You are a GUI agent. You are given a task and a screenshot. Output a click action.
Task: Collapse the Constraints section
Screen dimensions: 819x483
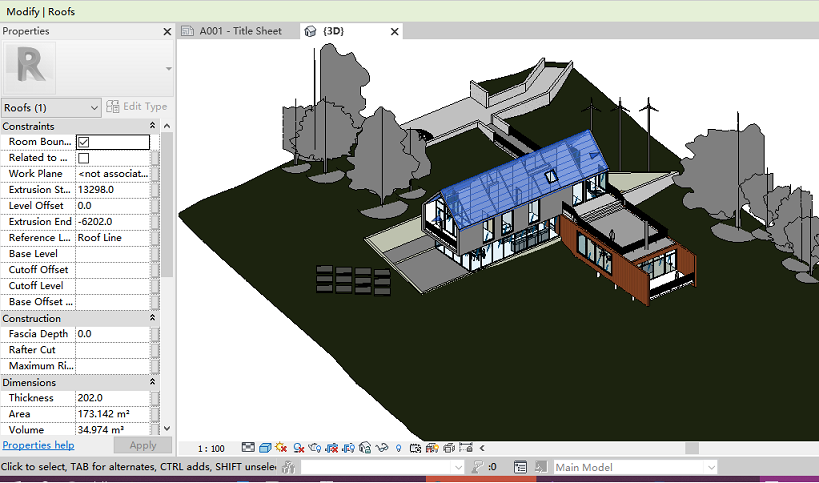(x=152, y=126)
